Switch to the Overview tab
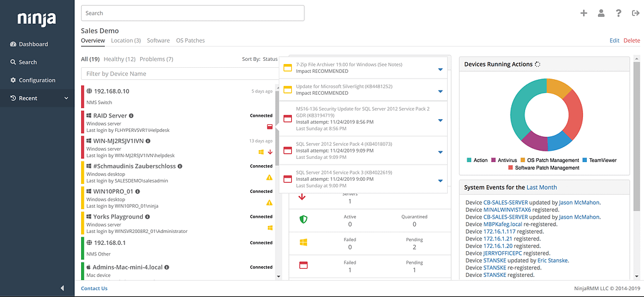Screen dimensions: 644x297 93,41
